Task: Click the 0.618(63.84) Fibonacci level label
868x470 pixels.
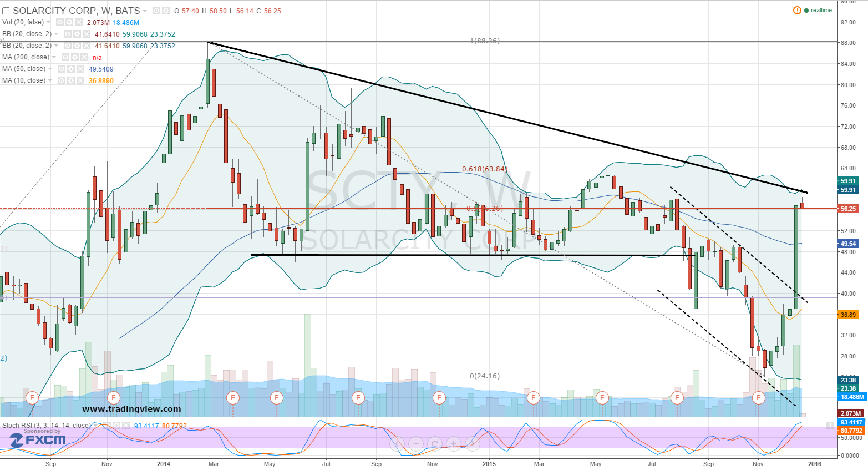Action: pyautogui.click(x=484, y=169)
